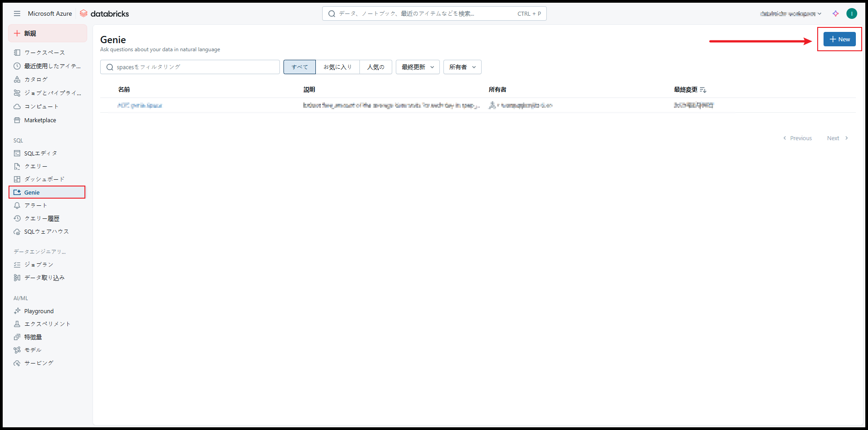Open the Genie space name link
868x430 pixels.
coord(140,105)
